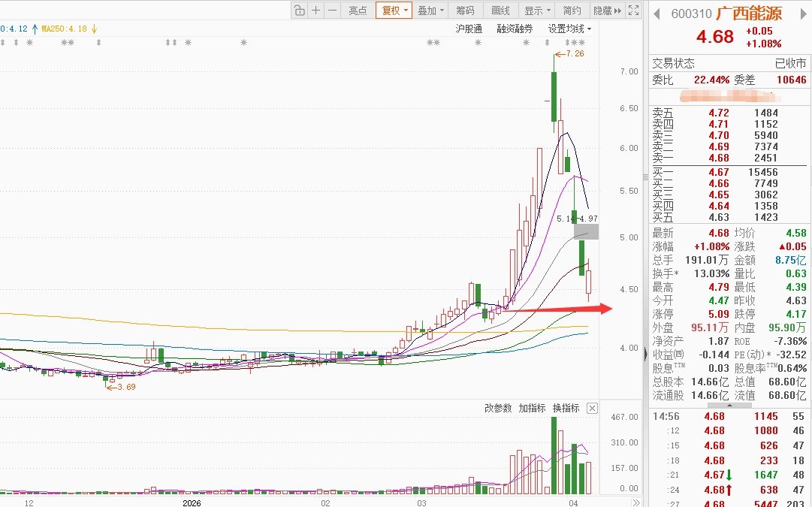Image resolution: width=812 pixels, height=507 pixels.
Task: Select the 14:56 tick trade row
Action: (x=729, y=416)
